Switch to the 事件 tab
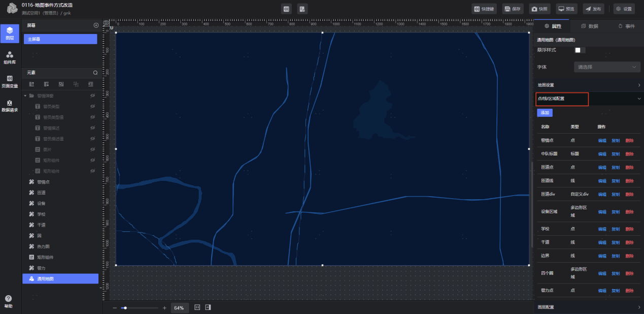The image size is (644, 314). (x=626, y=26)
